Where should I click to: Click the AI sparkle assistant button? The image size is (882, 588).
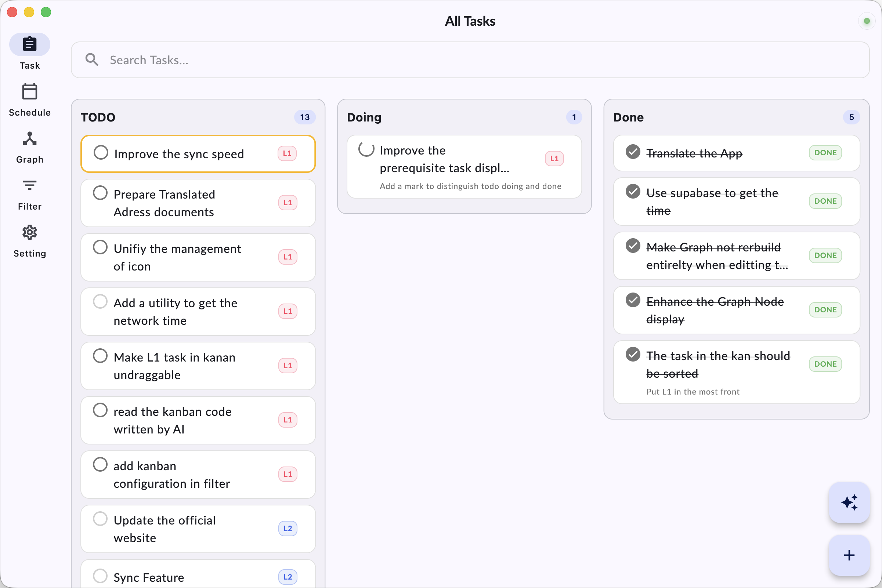[849, 502]
